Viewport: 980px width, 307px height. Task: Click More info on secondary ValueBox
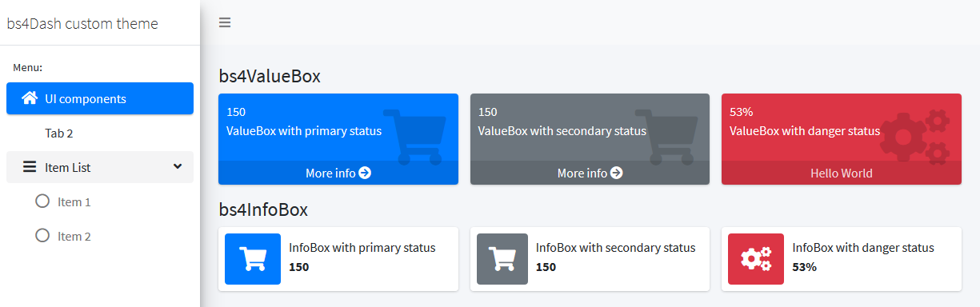[590, 173]
